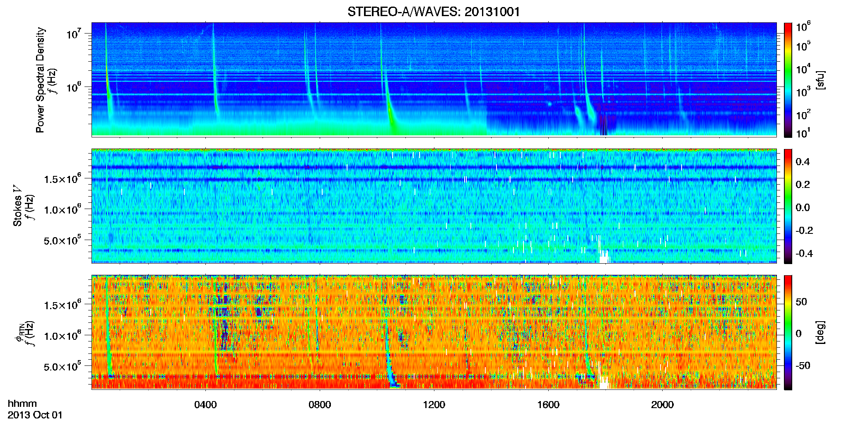Click the 5.0×10^5 tick on Stokes V axis
The image size is (868, 447).
click(x=62, y=240)
